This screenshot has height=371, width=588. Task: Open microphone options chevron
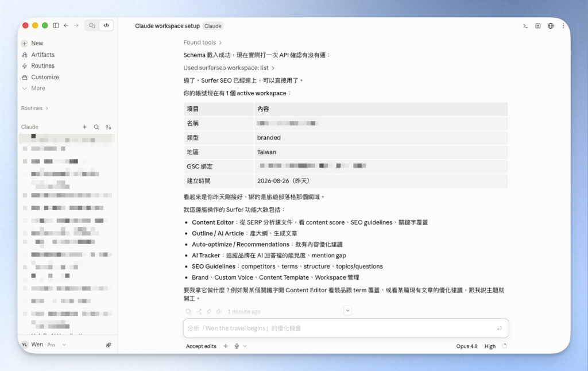[x=245, y=346]
